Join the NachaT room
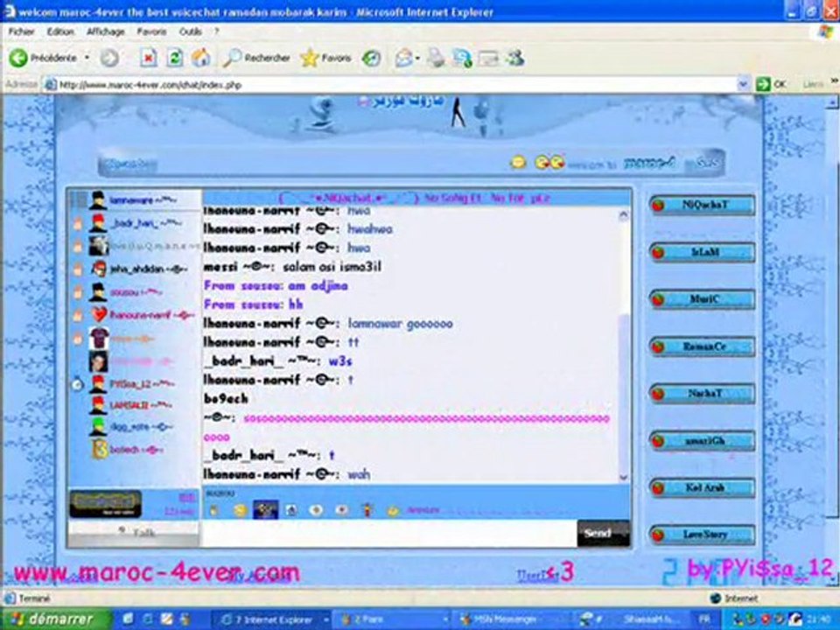The width and height of the screenshot is (840, 630). click(703, 394)
